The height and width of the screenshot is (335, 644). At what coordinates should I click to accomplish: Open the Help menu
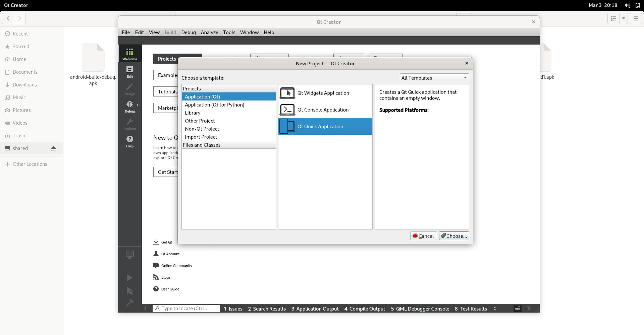pos(269,32)
